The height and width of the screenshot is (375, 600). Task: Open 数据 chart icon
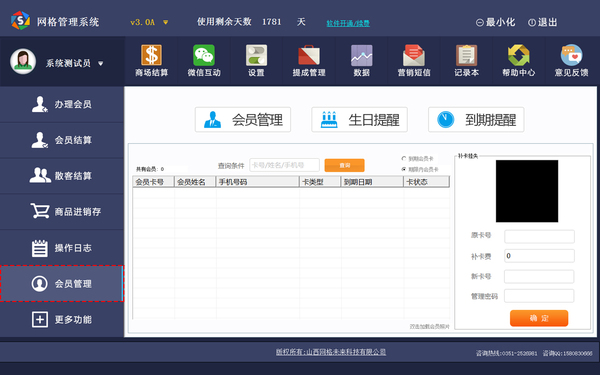pos(362,55)
